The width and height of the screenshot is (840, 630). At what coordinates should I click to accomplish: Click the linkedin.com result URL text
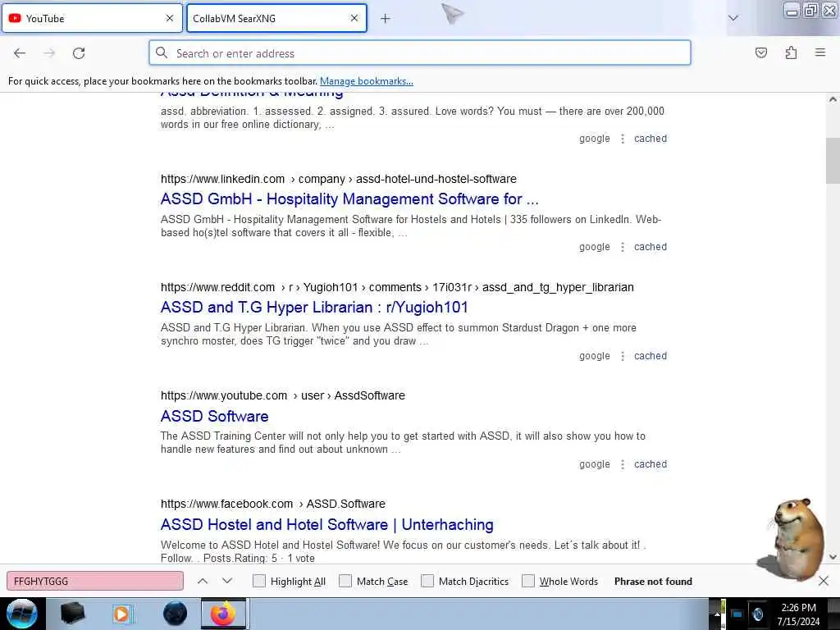click(339, 179)
